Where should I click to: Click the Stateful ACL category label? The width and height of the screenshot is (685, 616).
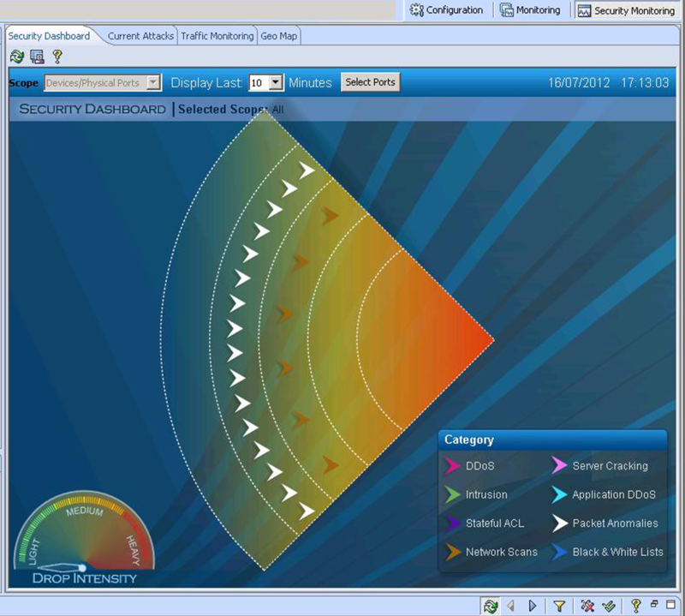pos(495,523)
